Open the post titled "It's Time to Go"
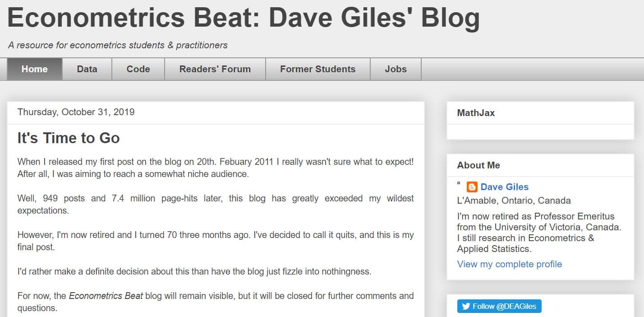Image resolution: width=644 pixels, height=317 pixels. pos(68,138)
